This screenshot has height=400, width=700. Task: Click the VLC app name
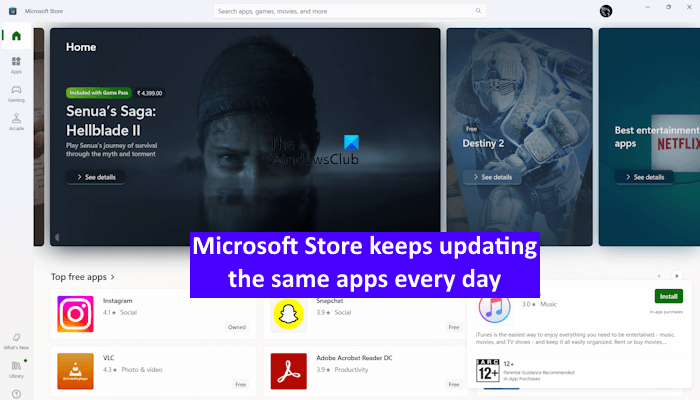(x=108, y=358)
